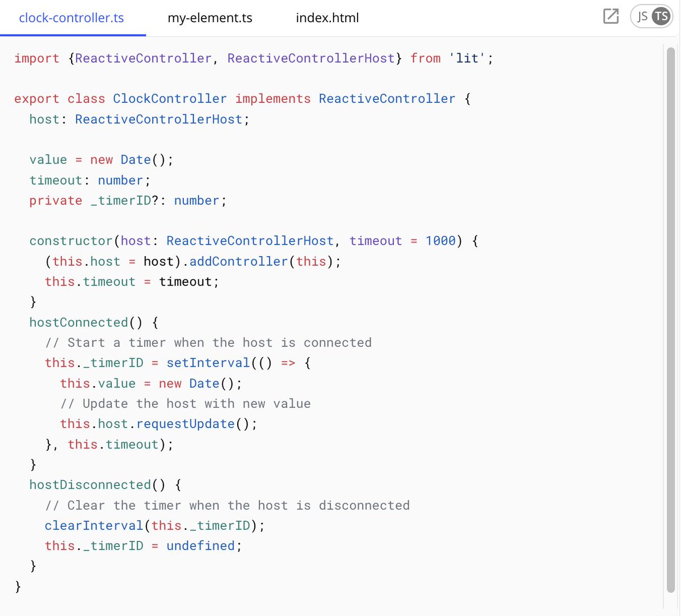Open the clock-controller.ts tab
The width and height of the screenshot is (681, 616).
click(x=72, y=18)
